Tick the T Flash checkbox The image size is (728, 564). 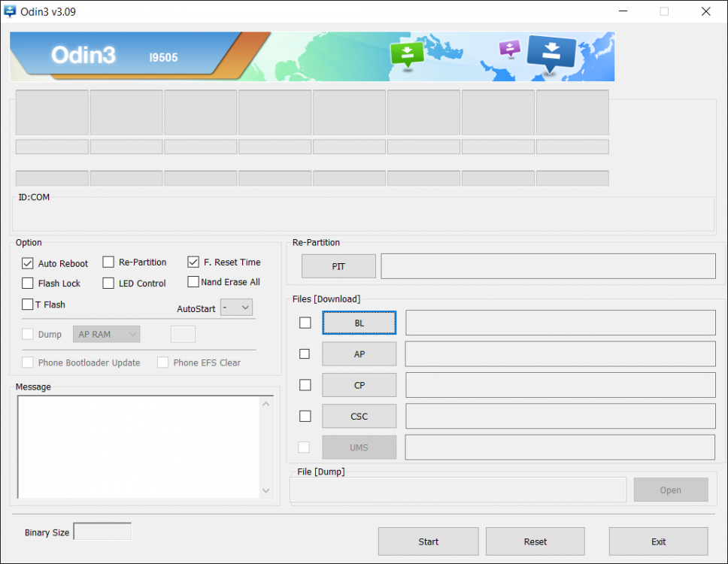pyautogui.click(x=28, y=305)
